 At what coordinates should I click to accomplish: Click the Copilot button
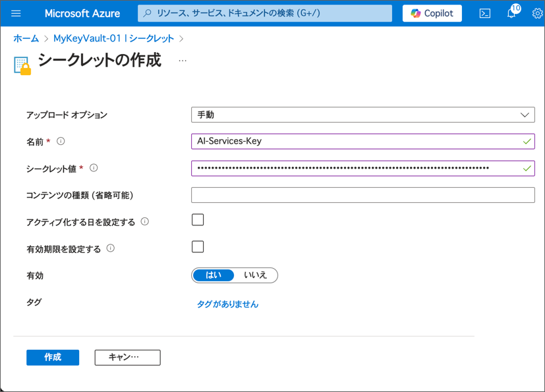coord(432,13)
